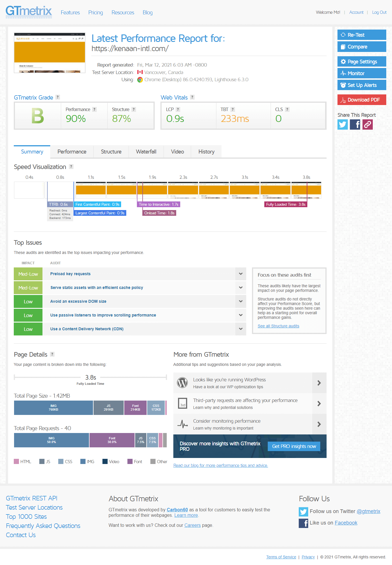Screen dimensions: 392x565
Task: Click TBT help question mark
Action: click(x=233, y=109)
